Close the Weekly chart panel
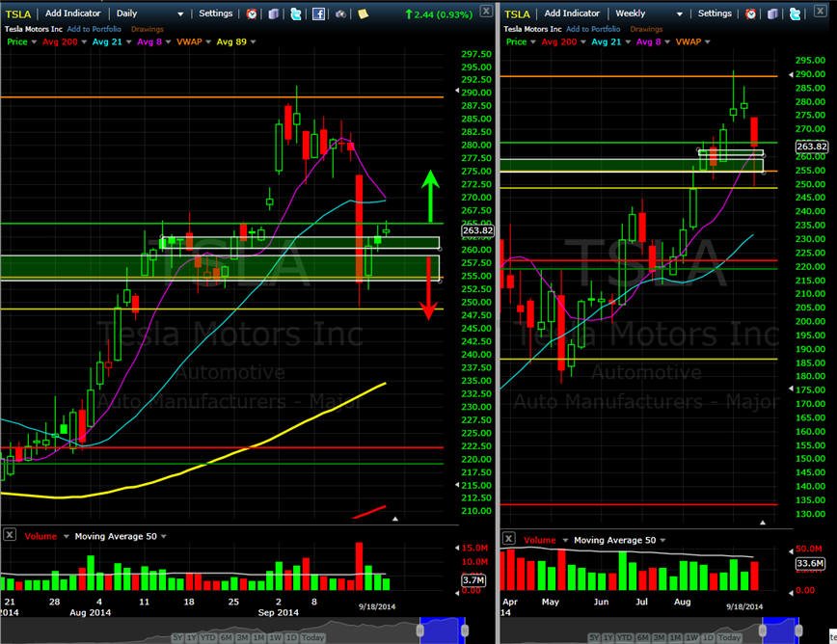The width and height of the screenshot is (837, 644). click(820, 11)
